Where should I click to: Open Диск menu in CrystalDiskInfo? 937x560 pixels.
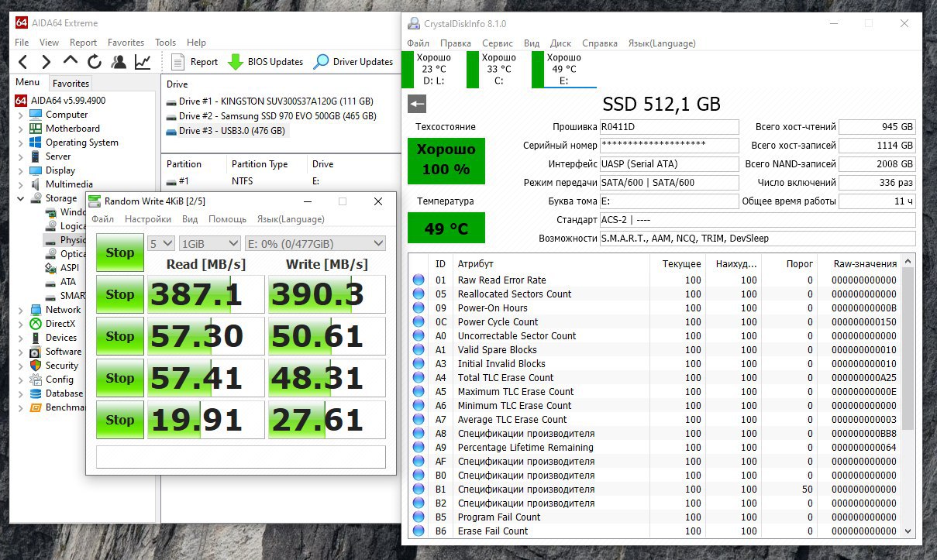pos(560,43)
